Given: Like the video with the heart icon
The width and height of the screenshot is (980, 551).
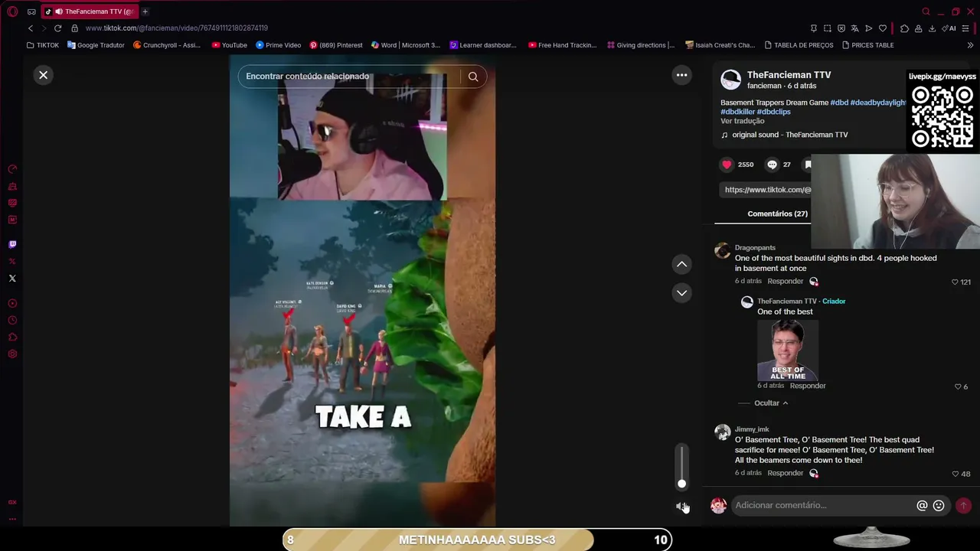Looking at the screenshot, I should [727, 165].
